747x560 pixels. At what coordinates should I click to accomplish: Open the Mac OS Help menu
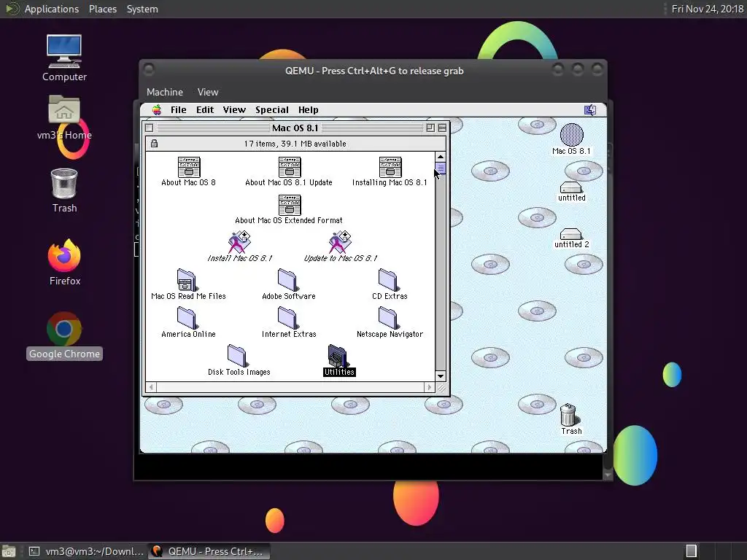(x=309, y=110)
